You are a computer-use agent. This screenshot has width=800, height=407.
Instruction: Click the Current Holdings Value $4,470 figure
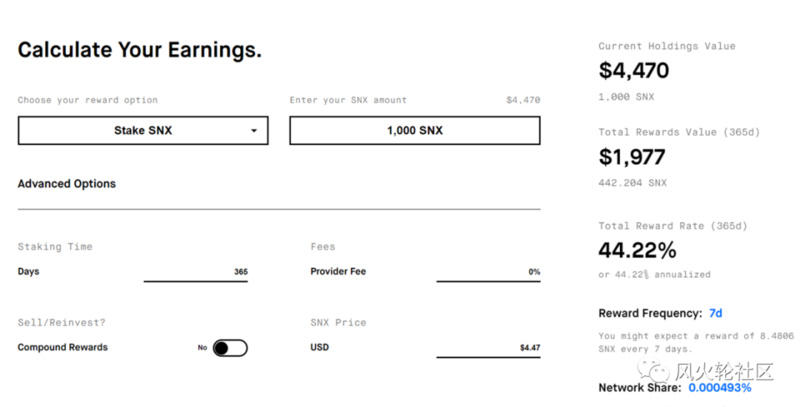(x=634, y=71)
